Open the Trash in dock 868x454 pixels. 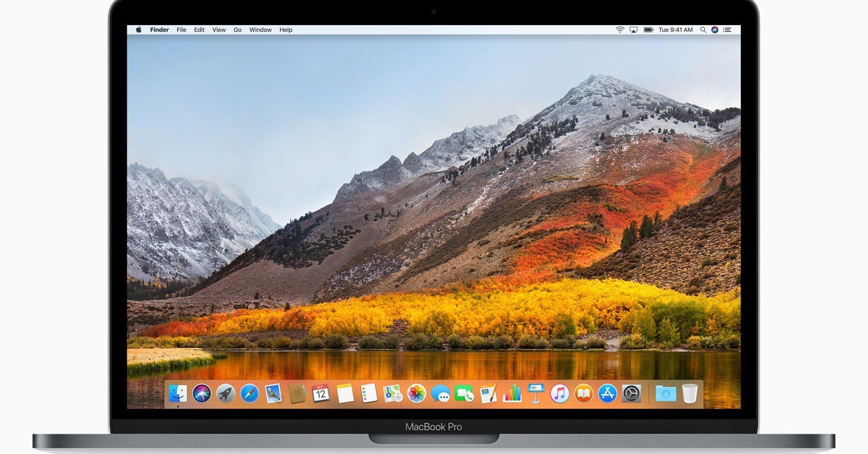pyautogui.click(x=690, y=393)
